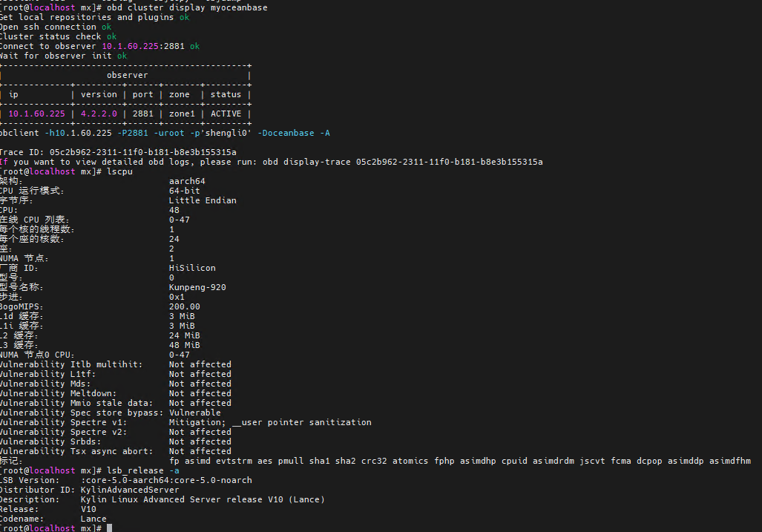The width and height of the screenshot is (762, 532).
Task: Click the 'zone1' table cell
Action: point(182,114)
